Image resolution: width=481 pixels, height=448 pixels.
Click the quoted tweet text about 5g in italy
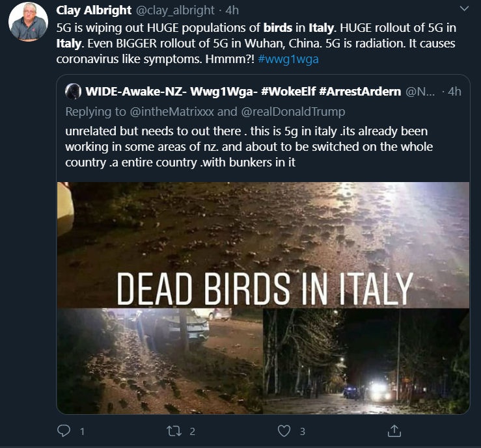pos(247,146)
